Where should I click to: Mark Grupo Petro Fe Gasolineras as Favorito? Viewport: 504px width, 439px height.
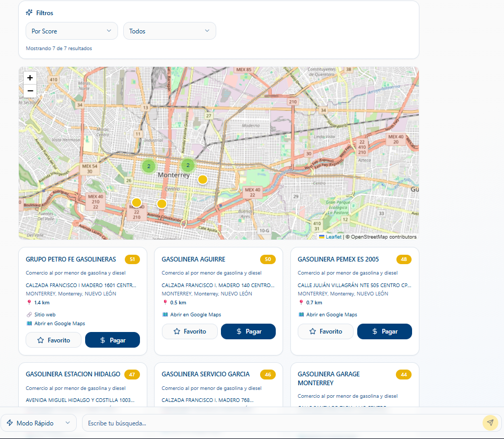(54, 340)
